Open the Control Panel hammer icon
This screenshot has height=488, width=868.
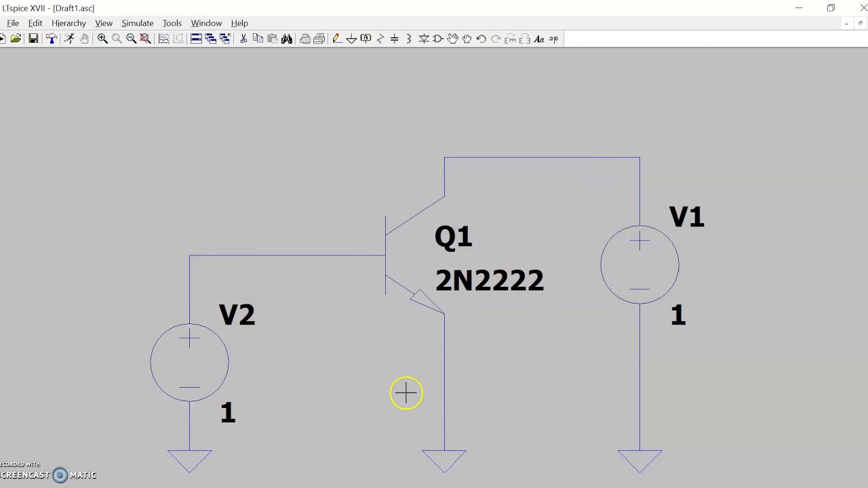pyautogui.click(x=52, y=39)
